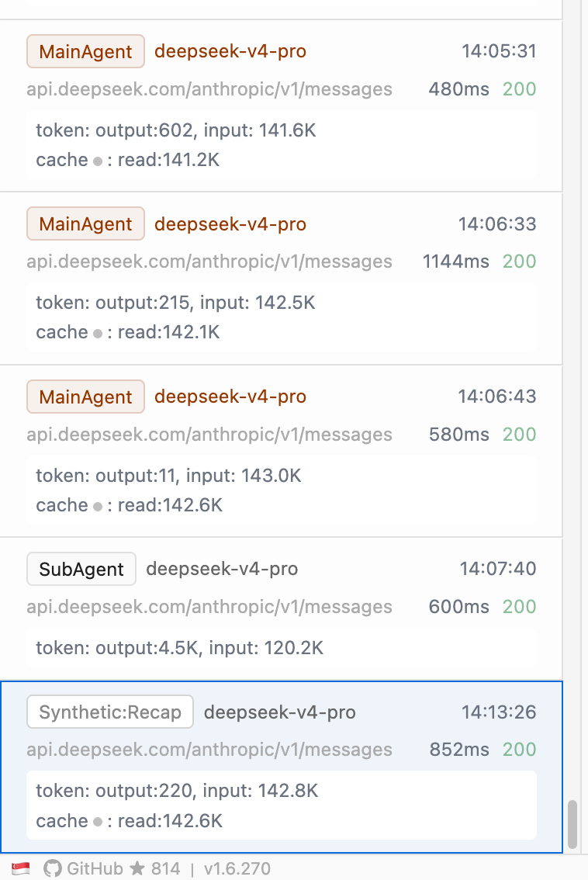Click token line output:220, input: 142.8K
The width and height of the screenshot is (588, 880).
[x=178, y=792]
